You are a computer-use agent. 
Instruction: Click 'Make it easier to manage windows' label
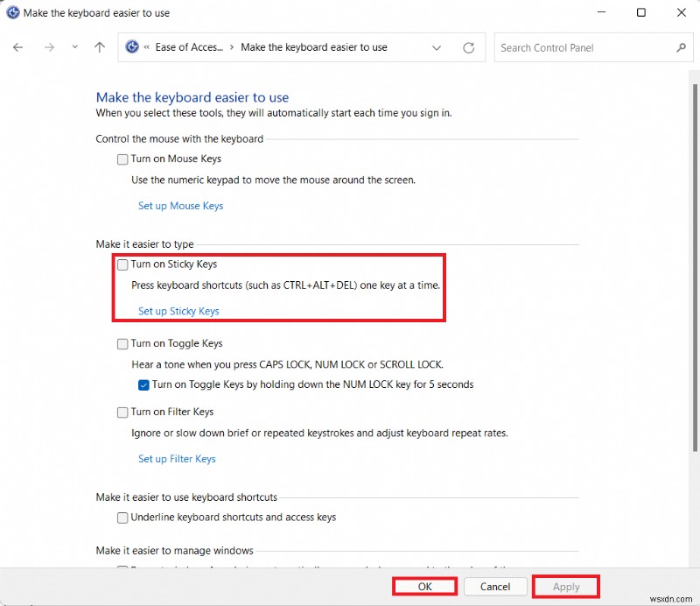tap(174, 551)
